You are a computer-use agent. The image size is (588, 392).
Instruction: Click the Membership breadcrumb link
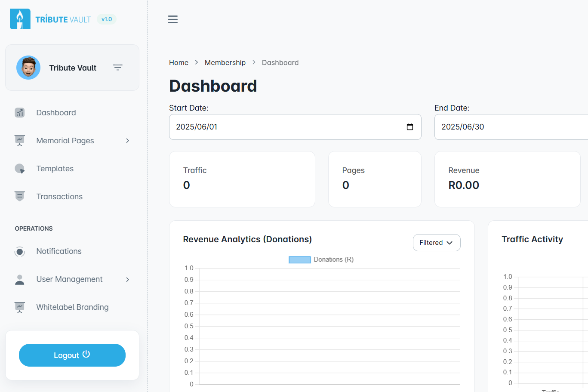coord(225,62)
